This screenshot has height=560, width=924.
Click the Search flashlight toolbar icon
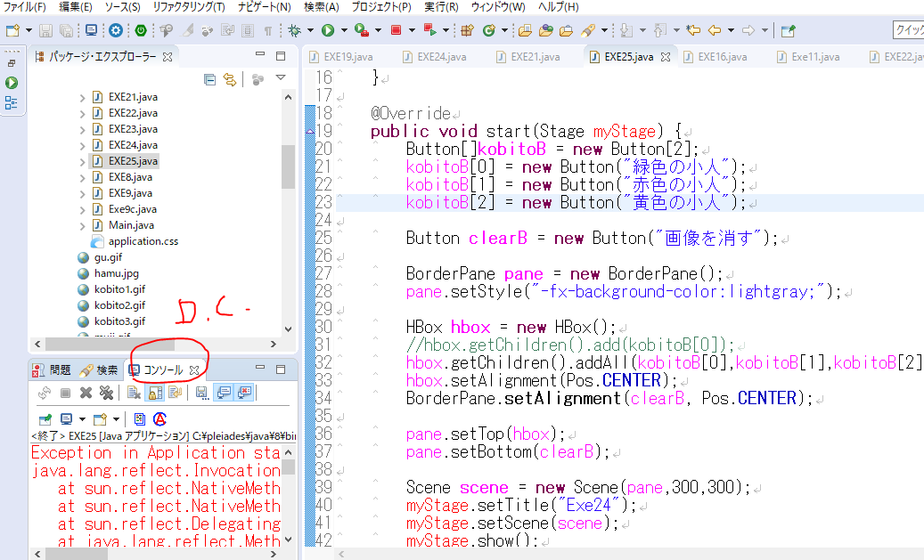point(588,30)
